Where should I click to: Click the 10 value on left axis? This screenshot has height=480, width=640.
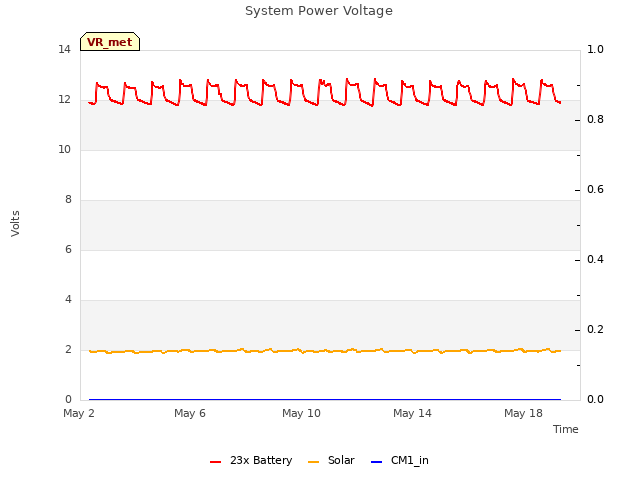[64, 149]
